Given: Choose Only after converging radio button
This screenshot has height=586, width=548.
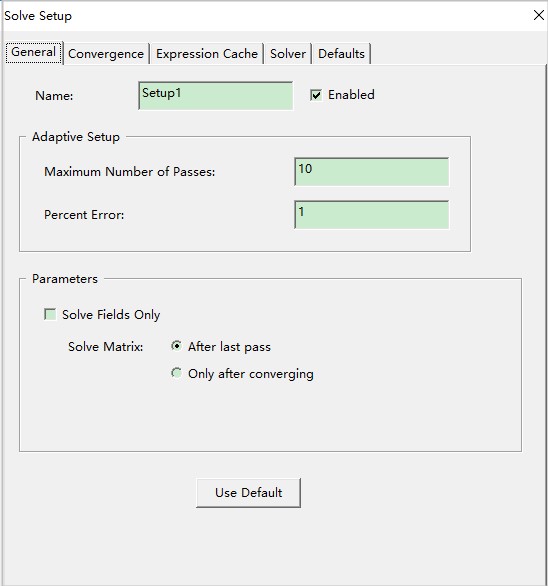Looking at the screenshot, I should coord(176,373).
